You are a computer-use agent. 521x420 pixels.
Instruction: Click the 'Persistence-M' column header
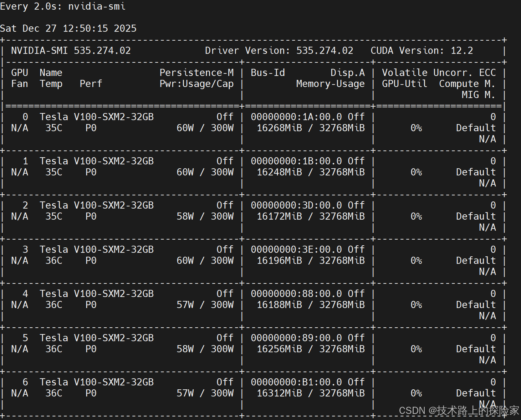coord(196,73)
